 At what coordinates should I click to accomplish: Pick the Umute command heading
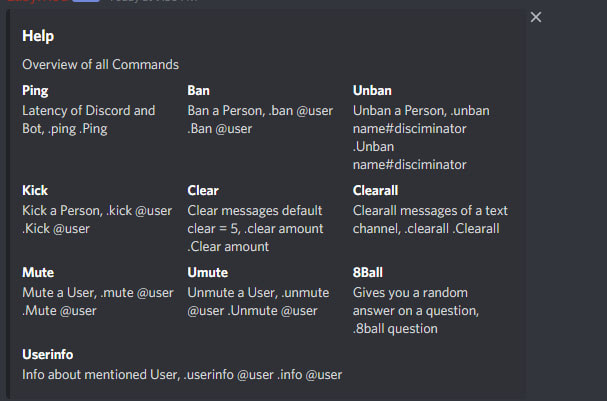tap(207, 272)
